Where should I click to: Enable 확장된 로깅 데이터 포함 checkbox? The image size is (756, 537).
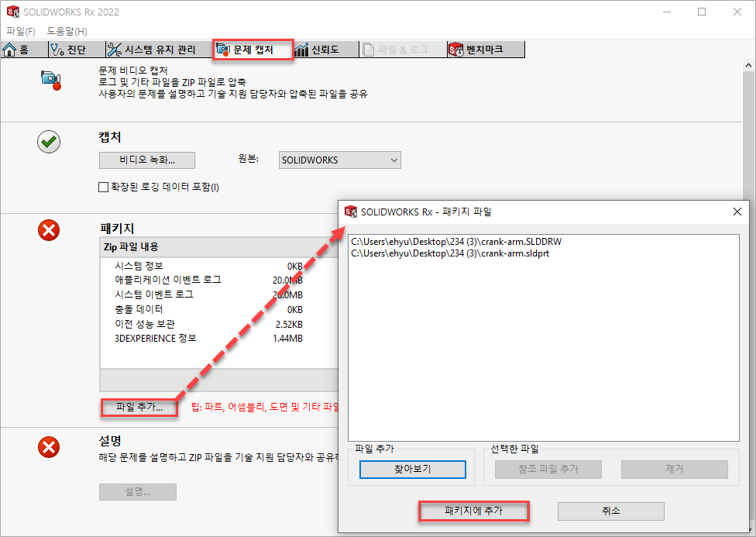coord(103,188)
